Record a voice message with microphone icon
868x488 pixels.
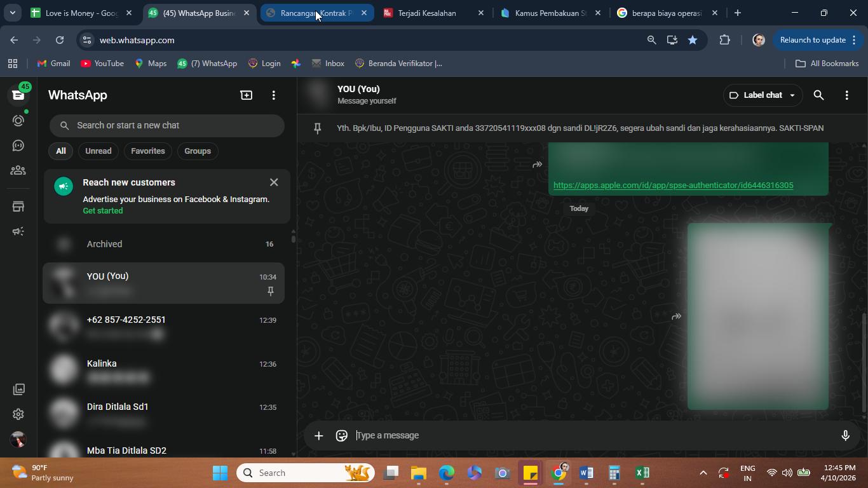845,435
